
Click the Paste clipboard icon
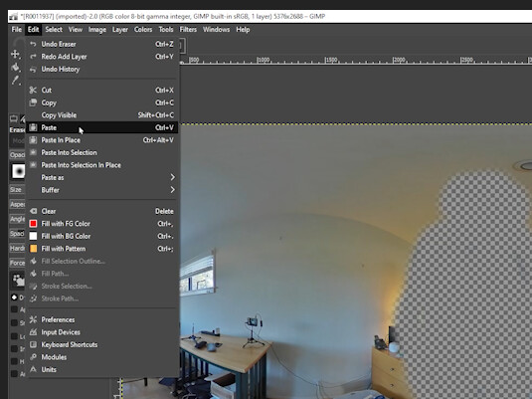[x=33, y=127]
